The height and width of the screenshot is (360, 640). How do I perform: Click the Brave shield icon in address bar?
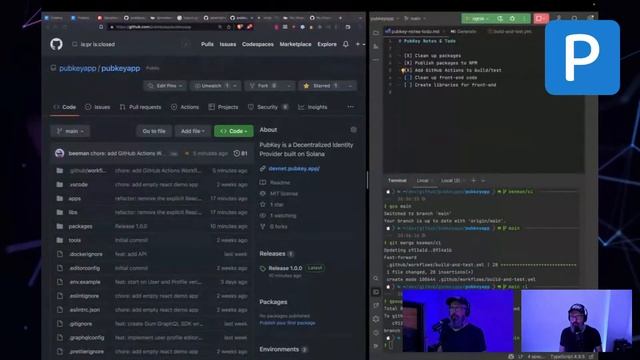coord(240,27)
